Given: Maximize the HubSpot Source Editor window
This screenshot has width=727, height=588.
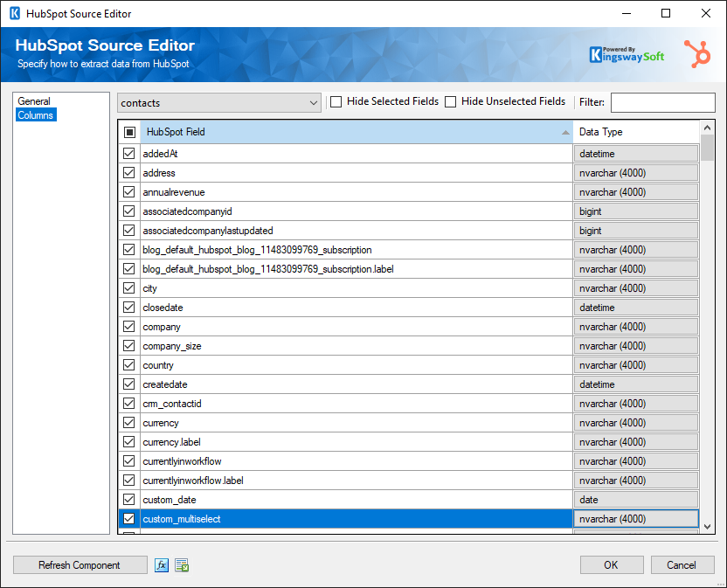Looking at the screenshot, I should [666, 13].
